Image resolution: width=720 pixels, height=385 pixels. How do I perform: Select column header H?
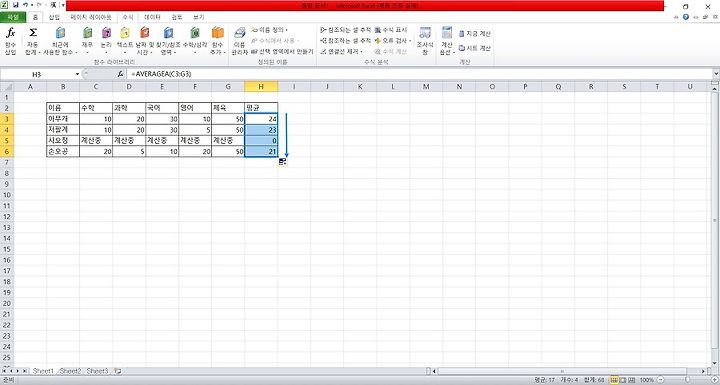261,86
